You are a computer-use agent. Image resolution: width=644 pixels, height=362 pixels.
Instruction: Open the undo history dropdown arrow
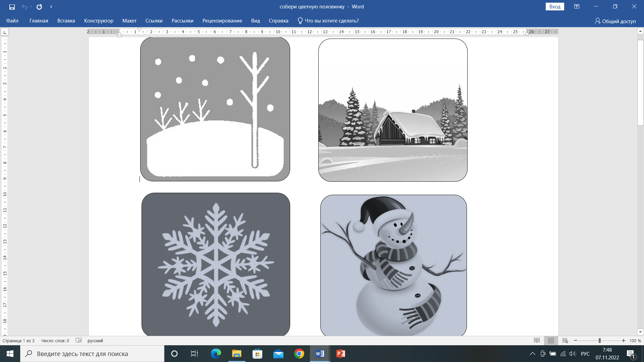coord(31,7)
